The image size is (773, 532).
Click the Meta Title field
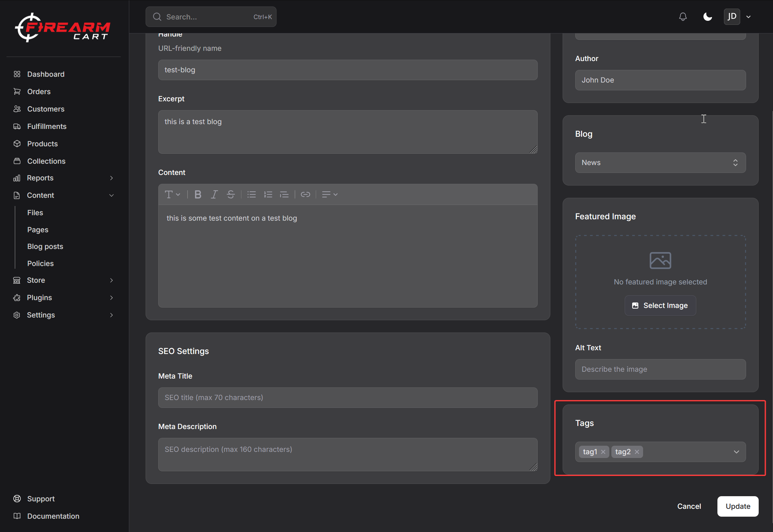tap(348, 398)
